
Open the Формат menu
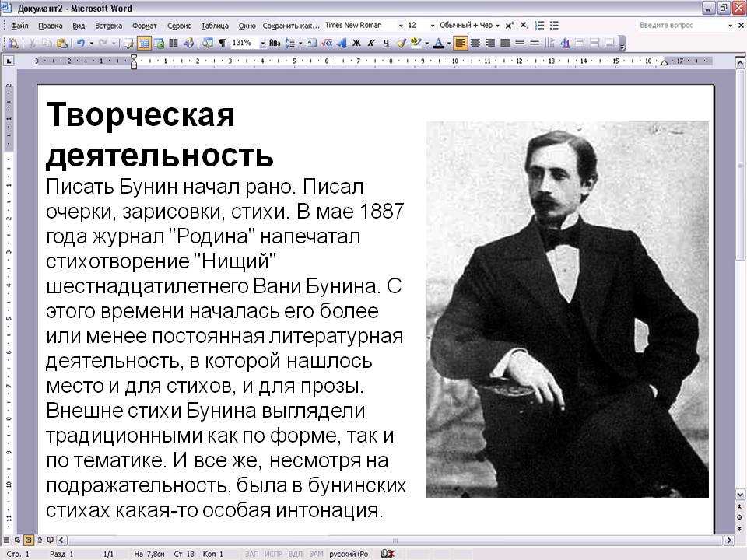pyautogui.click(x=145, y=26)
